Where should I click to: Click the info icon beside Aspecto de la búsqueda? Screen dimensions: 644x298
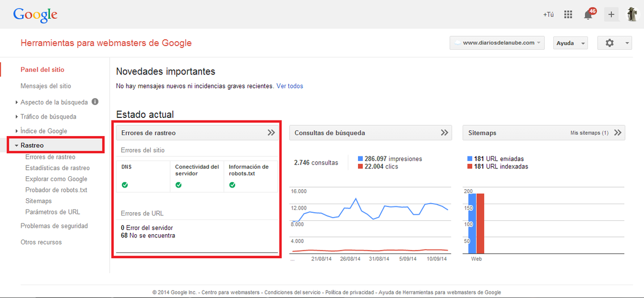click(x=95, y=102)
